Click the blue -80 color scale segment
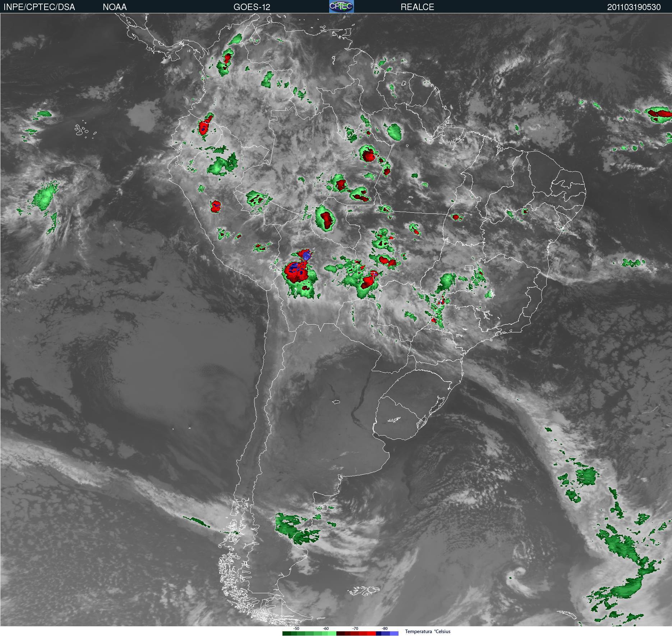 click(387, 633)
